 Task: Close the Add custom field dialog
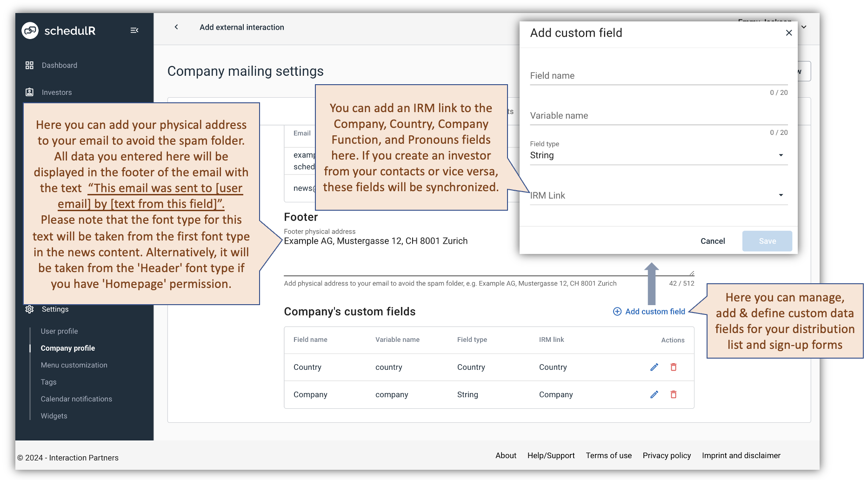[788, 33]
